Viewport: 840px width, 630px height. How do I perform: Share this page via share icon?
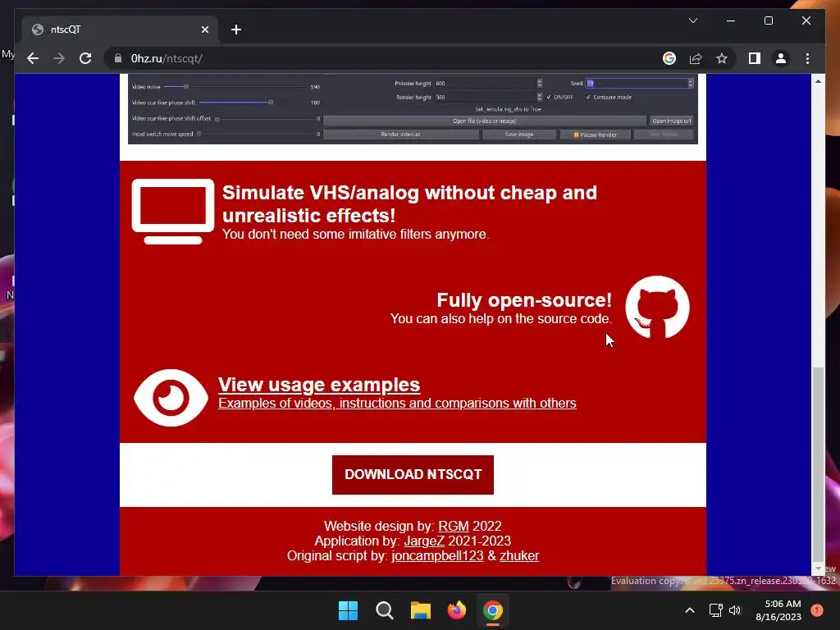696,58
